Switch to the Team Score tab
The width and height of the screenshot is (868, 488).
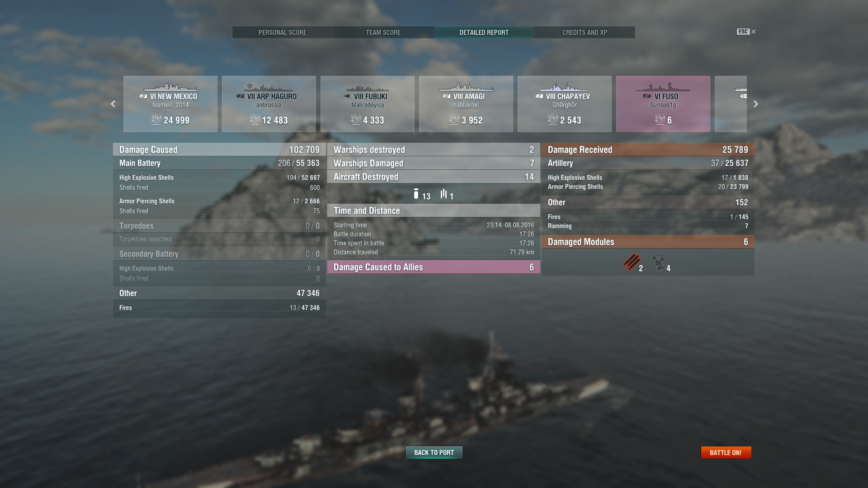coord(383,33)
